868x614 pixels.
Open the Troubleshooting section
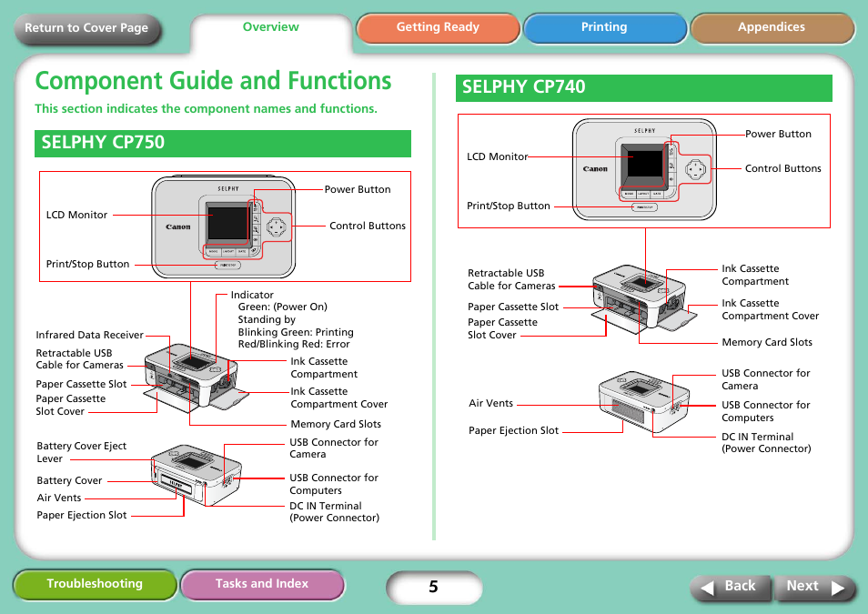click(94, 584)
